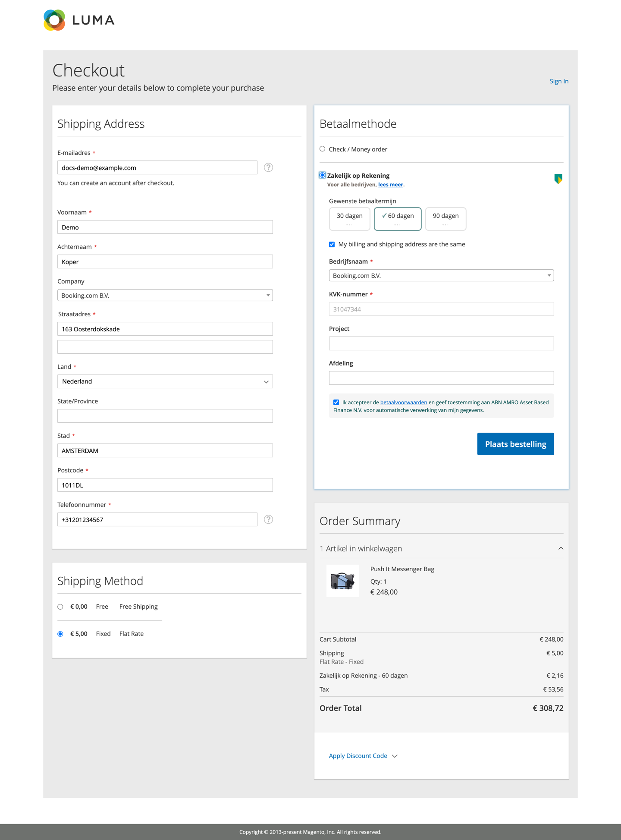Focus the Straatadres first line field
This screenshot has width=621, height=840.
click(x=165, y=329)
